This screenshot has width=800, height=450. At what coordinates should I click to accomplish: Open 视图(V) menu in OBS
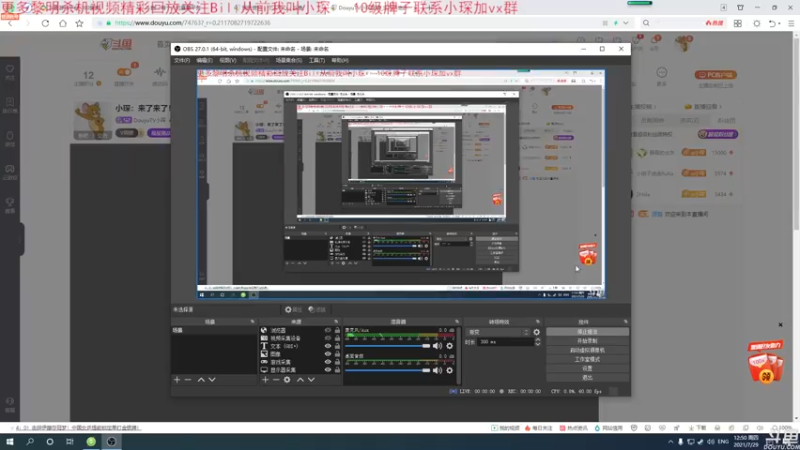pyautogui.click(x=228, y=60)
